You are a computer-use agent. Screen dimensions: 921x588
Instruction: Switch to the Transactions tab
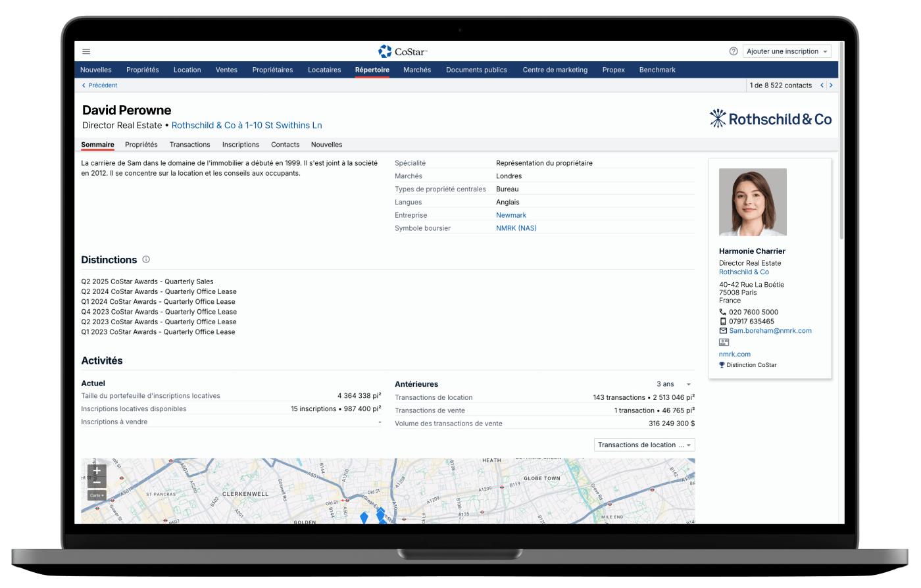click(189, 145)
